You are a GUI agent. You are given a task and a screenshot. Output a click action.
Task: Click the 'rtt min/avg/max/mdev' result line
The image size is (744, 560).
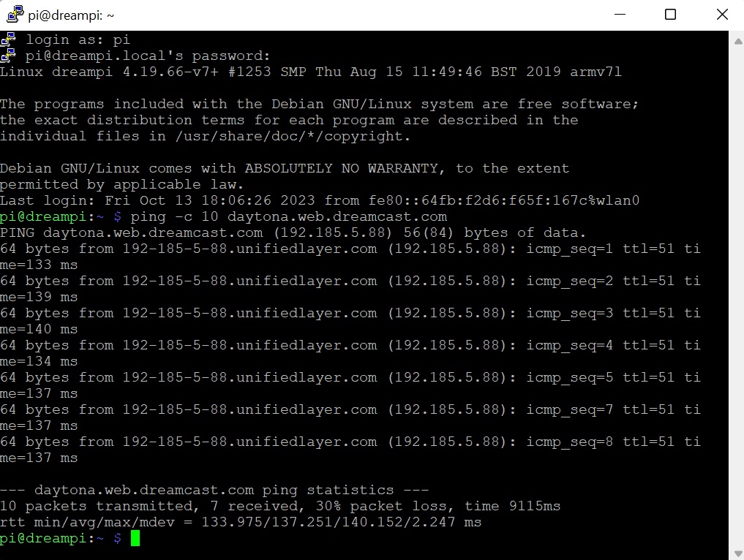click(x=241, y=522)
